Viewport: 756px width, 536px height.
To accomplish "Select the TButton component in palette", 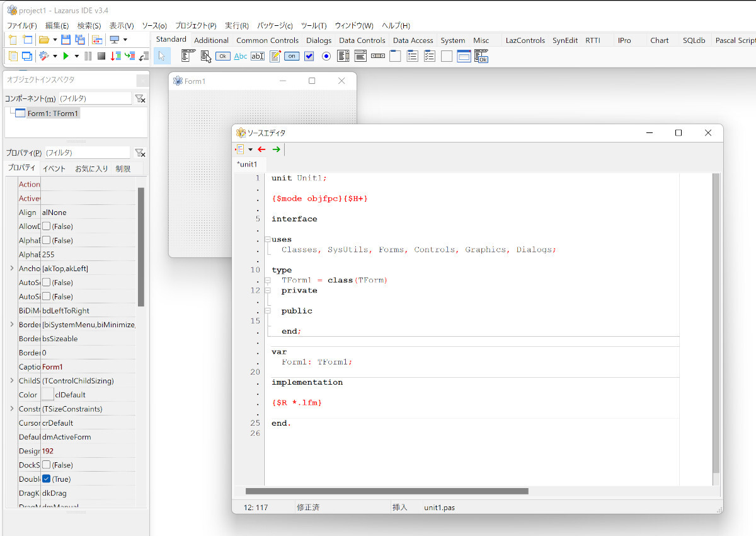I will pos(222,56).
